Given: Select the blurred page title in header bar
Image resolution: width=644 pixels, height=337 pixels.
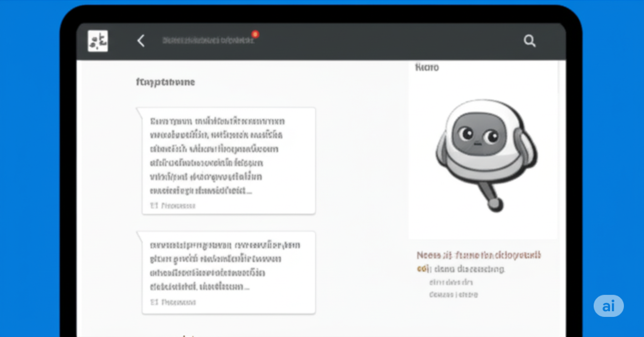Looking at the screenshot, I should point(208,41).
